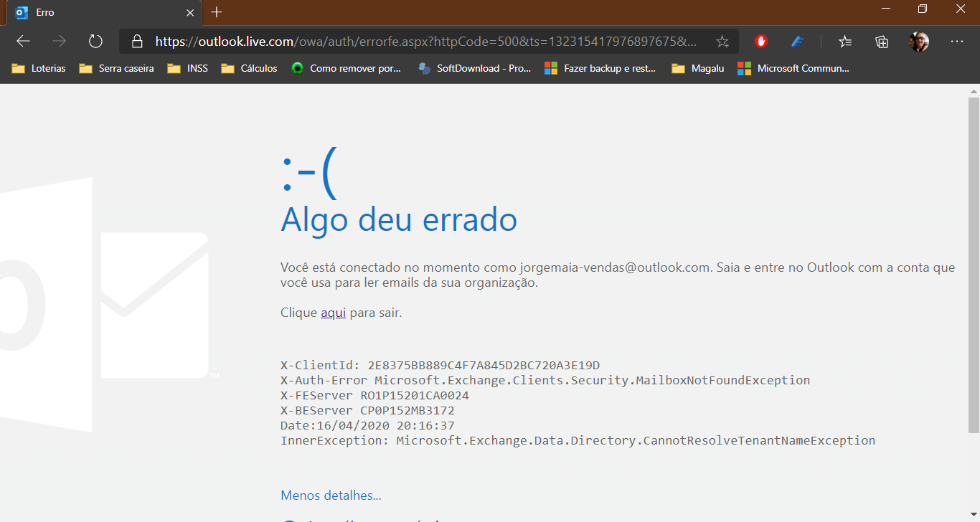Open the Loterias bookmark folder
980x522 pixels.
point(39,69)
